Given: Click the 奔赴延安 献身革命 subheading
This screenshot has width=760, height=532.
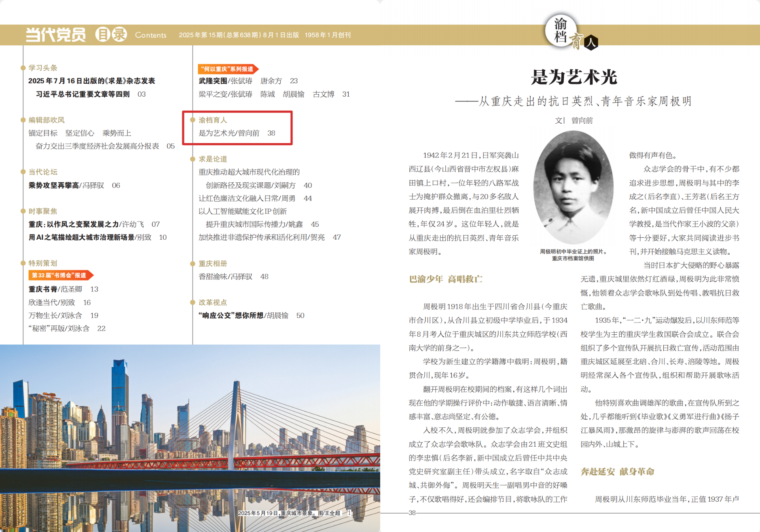Looking at the screenshot, I should click(617, 471).
